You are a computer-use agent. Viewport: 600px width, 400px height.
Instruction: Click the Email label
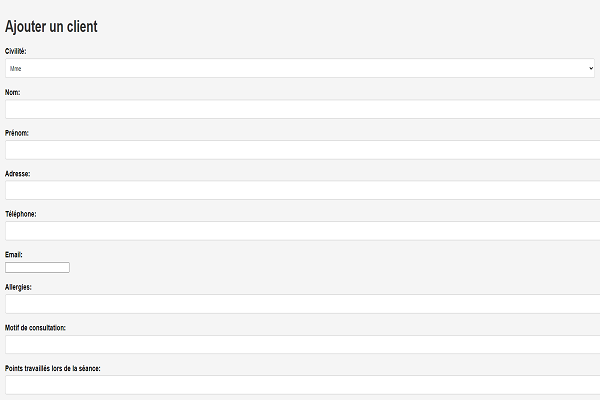point(13,255)
